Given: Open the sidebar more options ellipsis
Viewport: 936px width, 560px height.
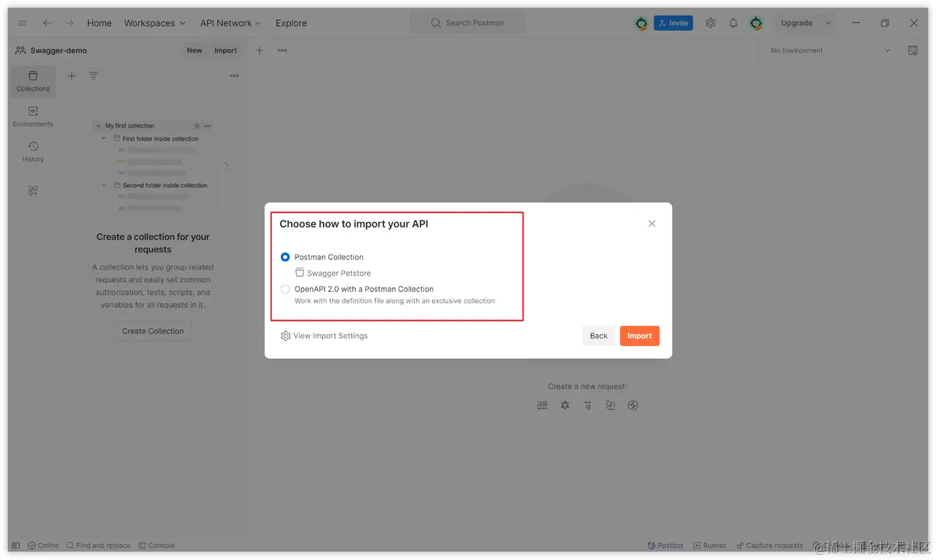Looking at the screenshot, I should tap(234, 76).
